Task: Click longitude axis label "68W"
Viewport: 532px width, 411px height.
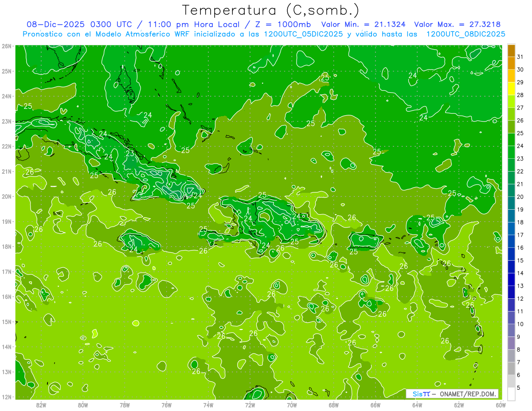Action: (x=333, y=405)
